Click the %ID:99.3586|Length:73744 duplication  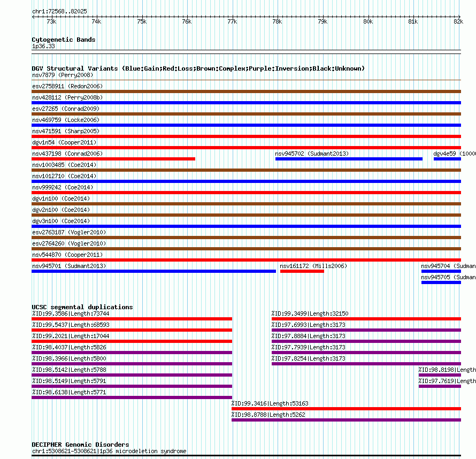click(x=132, y=319)
